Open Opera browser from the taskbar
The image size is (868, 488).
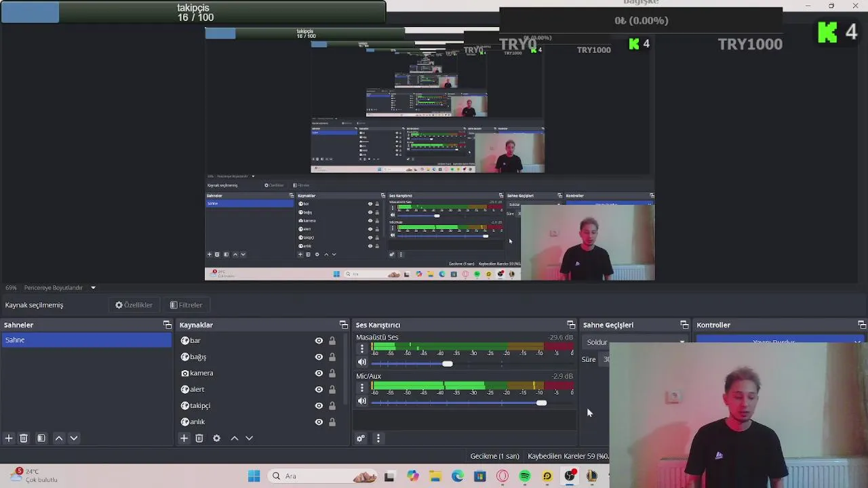tap(502, 476)
